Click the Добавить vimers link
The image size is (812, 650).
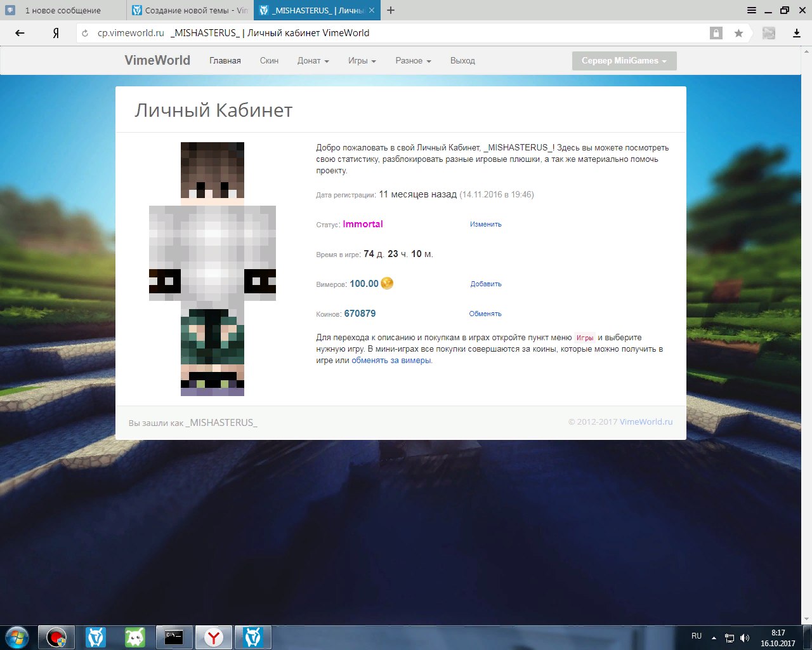coord(486,284)
